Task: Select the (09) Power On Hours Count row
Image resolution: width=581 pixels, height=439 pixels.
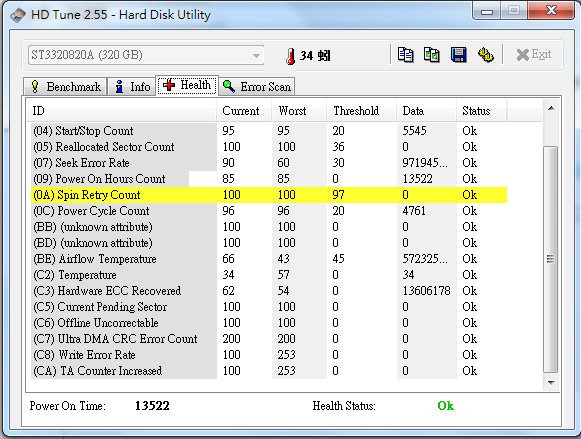Action: point(269,179)
